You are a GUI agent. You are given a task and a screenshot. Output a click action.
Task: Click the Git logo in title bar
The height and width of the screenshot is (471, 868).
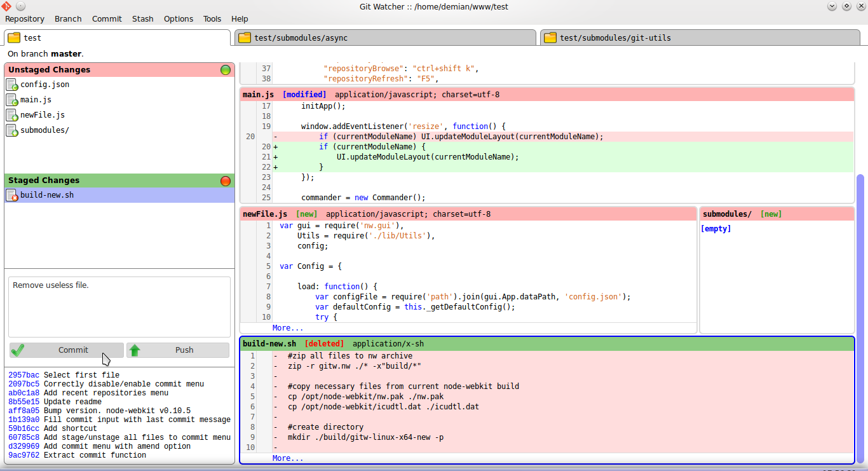pos(6,6)
